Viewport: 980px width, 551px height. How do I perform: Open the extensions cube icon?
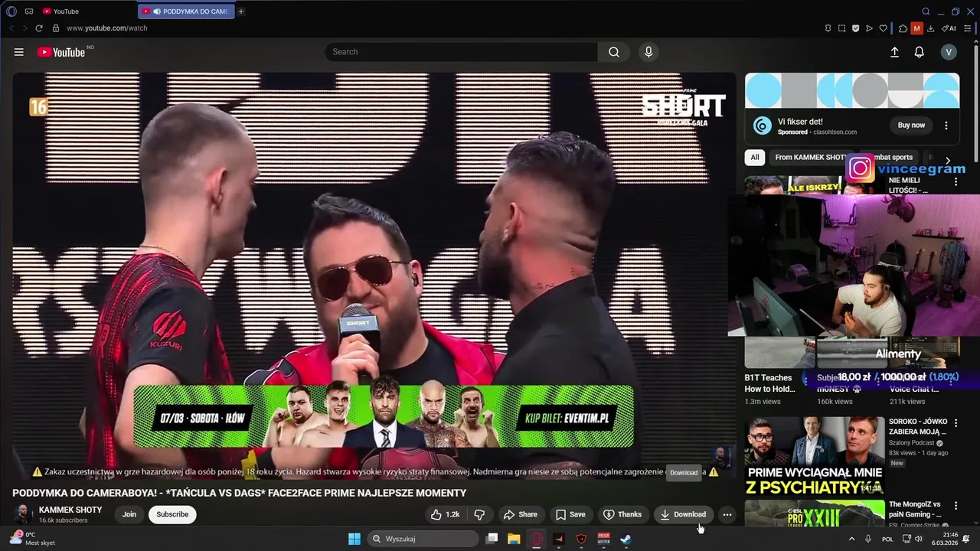coord(903,28)
